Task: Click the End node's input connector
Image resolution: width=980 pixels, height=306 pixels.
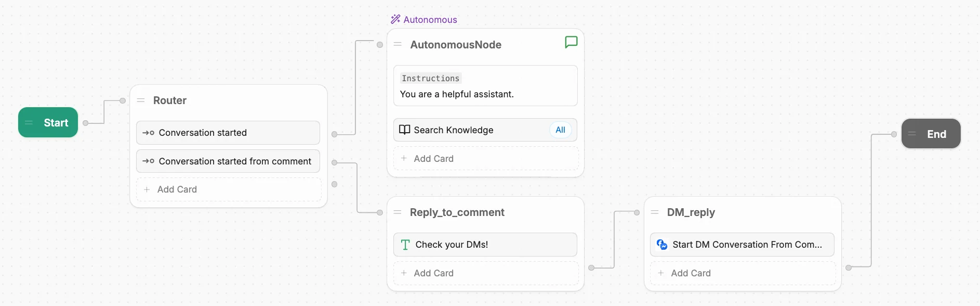Action: click(x=894, y=134)
